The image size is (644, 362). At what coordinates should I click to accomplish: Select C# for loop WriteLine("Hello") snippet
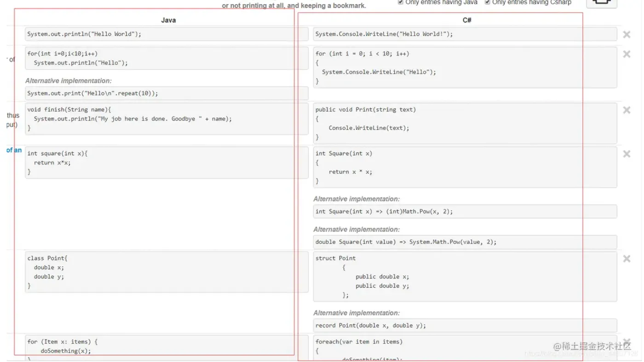pyautogui.click(x=465, y=67)
